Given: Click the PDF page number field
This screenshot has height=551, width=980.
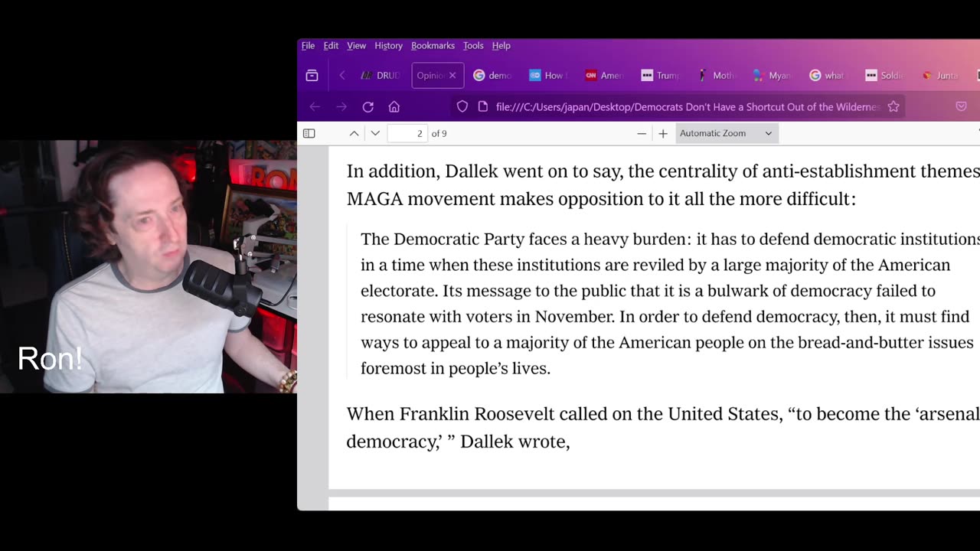Looking at the screenshot, I should 407,133.
